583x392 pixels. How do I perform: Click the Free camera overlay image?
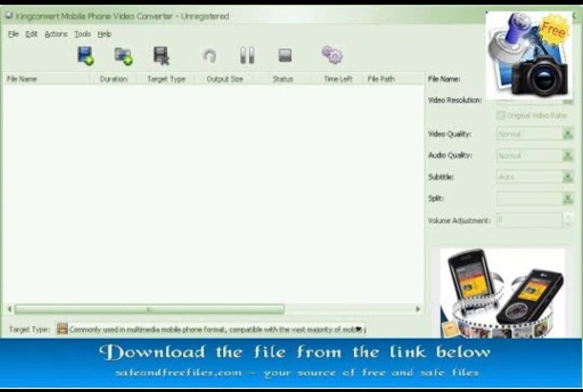529,55
